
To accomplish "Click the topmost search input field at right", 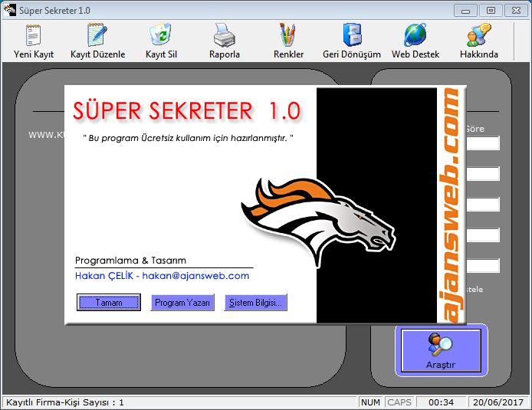I will [483, 143].
